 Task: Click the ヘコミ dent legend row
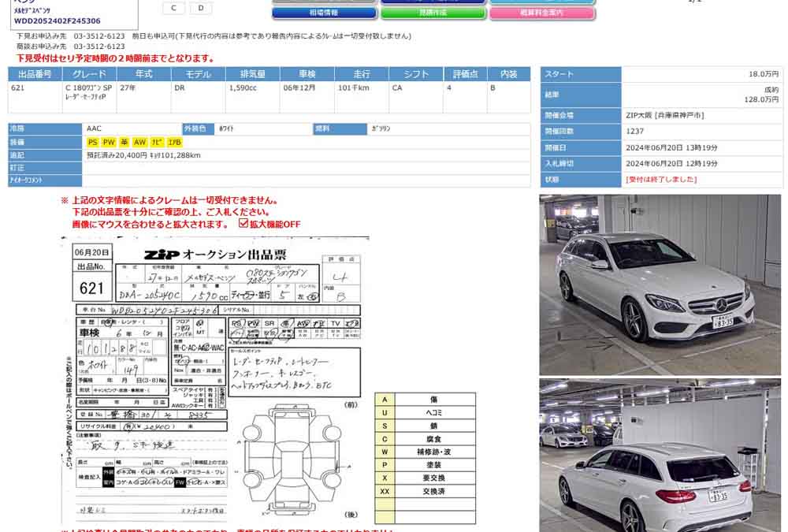[426, 413]
